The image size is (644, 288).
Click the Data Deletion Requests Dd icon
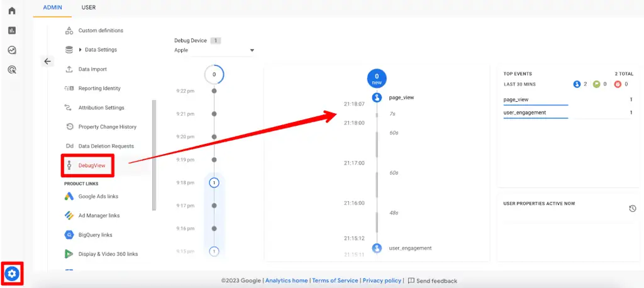tap(69, 146)
